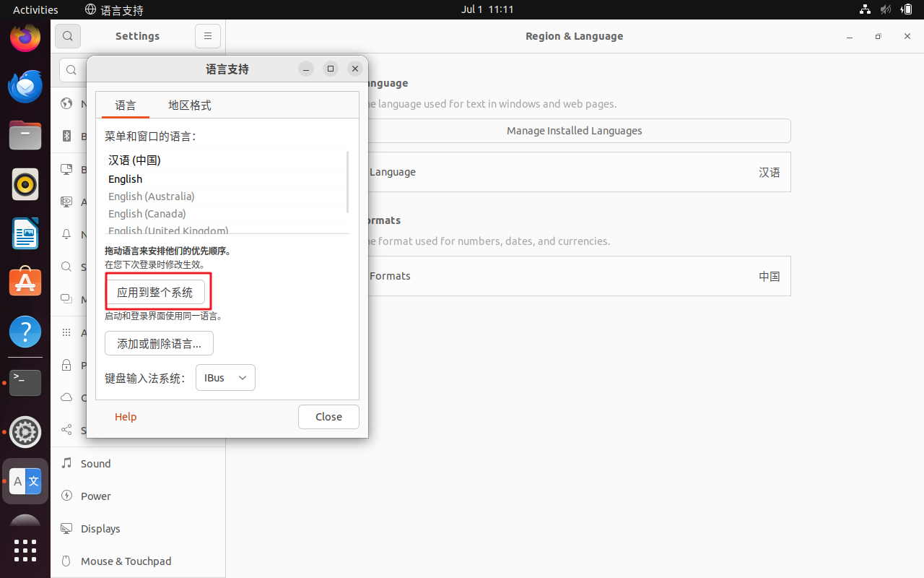Switch to the 地区格式 tab
This screenshot has width=924, height=578.
click(x=189, y=105)
